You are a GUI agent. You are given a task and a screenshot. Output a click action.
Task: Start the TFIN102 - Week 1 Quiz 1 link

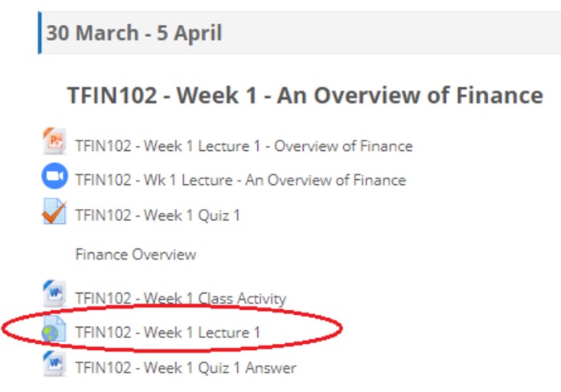[x=158, y=214]
